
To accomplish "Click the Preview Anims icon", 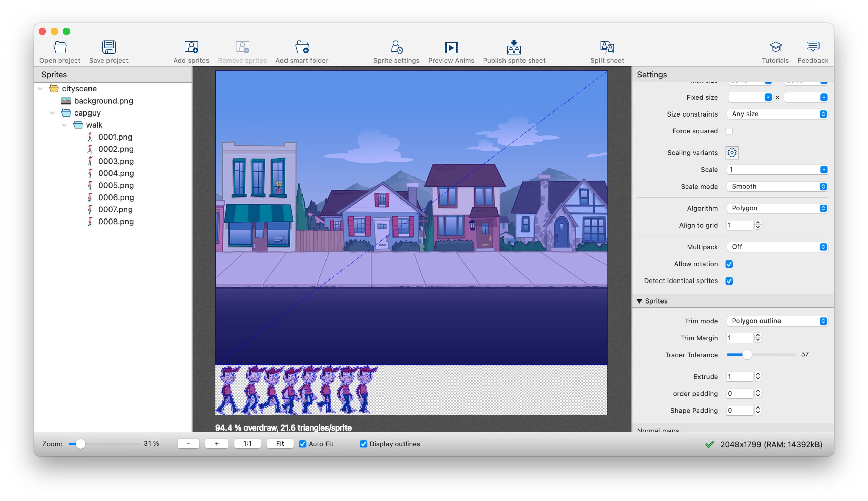I will (x=451, y=47).
